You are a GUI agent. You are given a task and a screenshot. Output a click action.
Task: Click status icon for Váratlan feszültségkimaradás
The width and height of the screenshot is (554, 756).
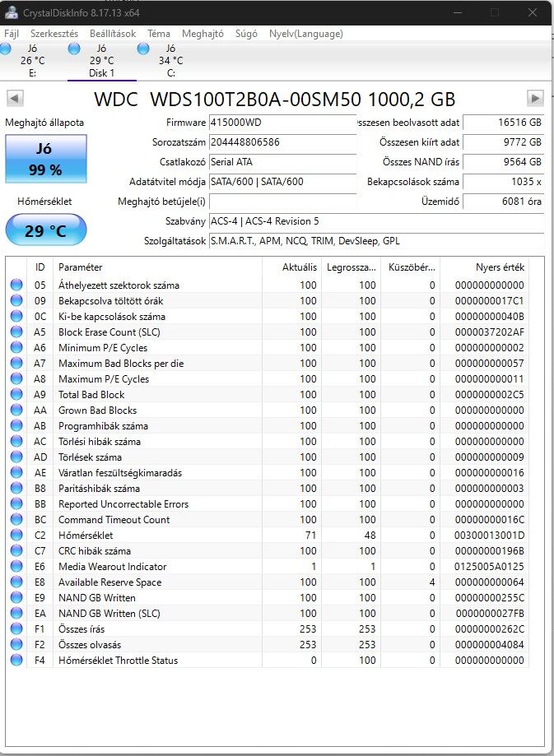16,472
